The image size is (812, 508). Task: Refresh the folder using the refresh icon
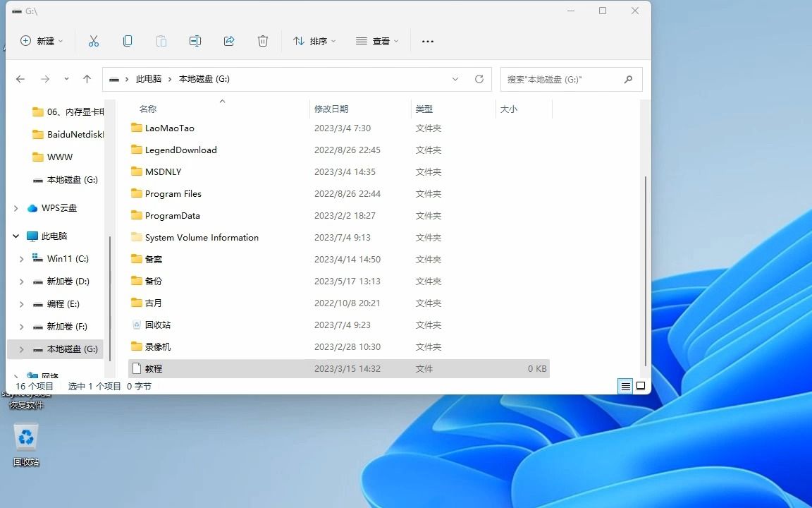tap(479, 79)
